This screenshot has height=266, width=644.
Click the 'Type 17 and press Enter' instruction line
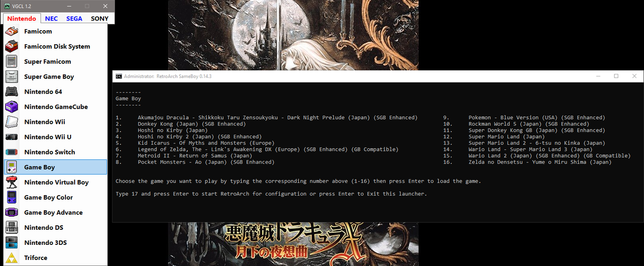pyautogui.click(x=271, y=194)
